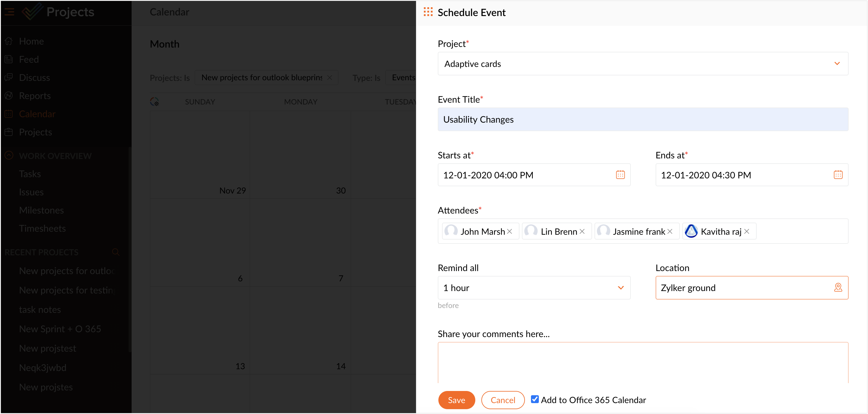
Task: Open recent project 'New projects for testing'
Action: click(x=67, y=290)
